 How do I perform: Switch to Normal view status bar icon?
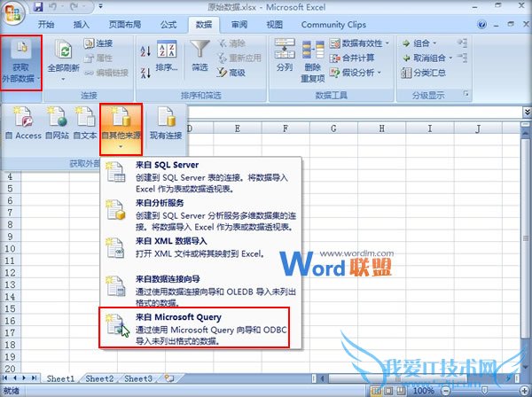pyautogui.click(x=376, y=391)
